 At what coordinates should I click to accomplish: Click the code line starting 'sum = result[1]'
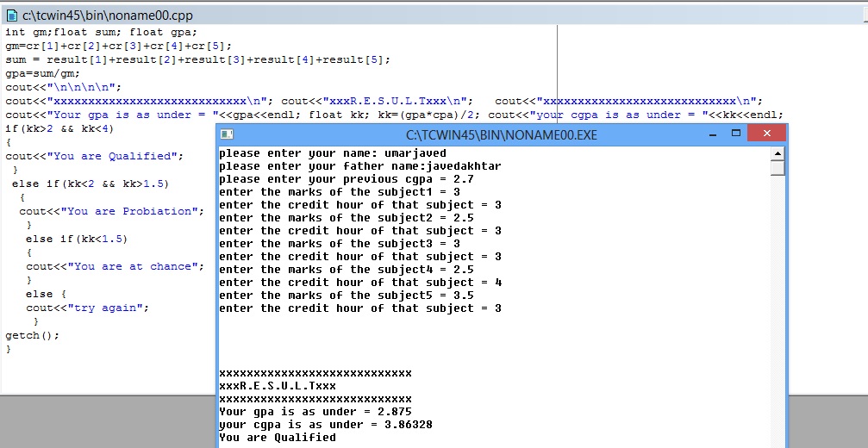(197, 59)
